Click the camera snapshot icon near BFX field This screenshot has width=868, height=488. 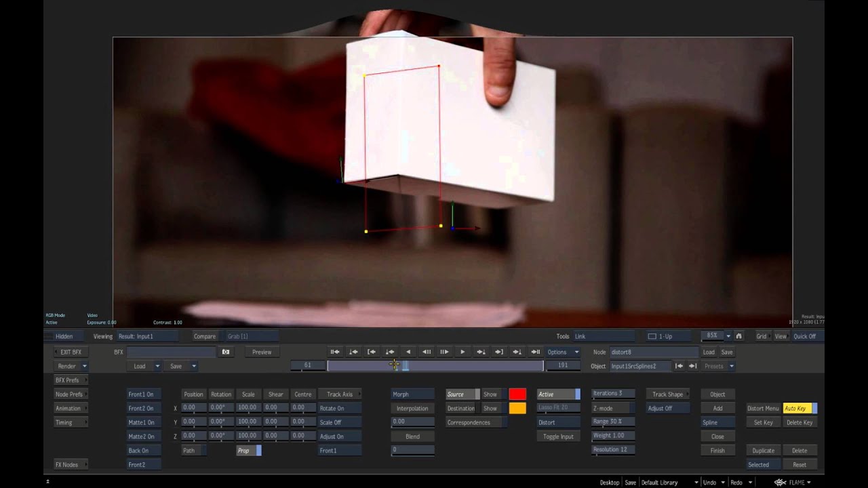click(226, 352)
